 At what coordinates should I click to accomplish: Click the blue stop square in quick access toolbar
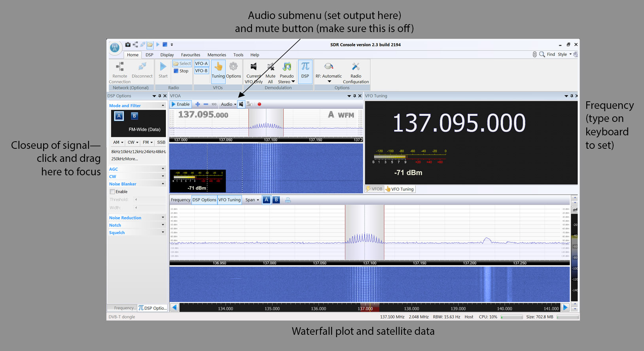[x=165, y=45]
